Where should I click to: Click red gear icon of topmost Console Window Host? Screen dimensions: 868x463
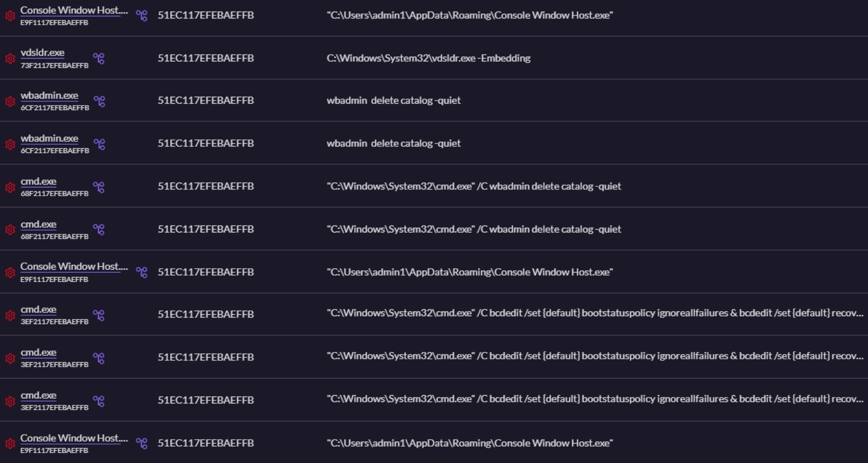pos(10,16)
